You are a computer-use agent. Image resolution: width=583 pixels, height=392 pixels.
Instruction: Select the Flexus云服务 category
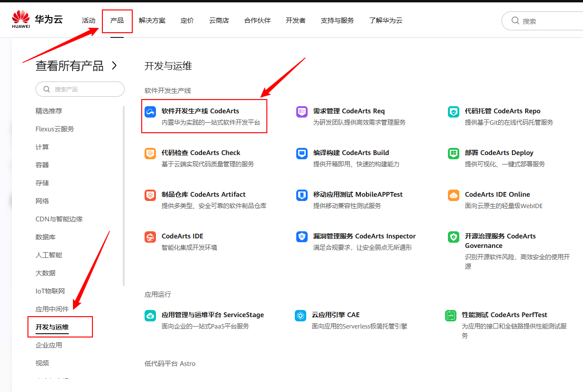tap(55, 129)
